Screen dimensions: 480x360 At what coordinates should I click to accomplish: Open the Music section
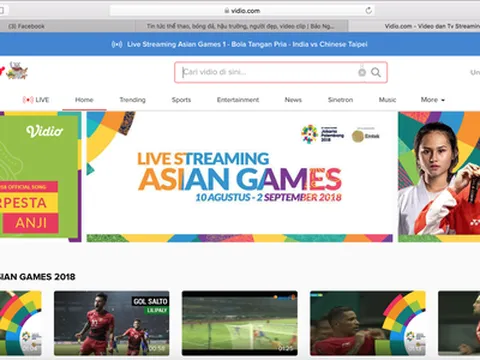click(387, 100)
